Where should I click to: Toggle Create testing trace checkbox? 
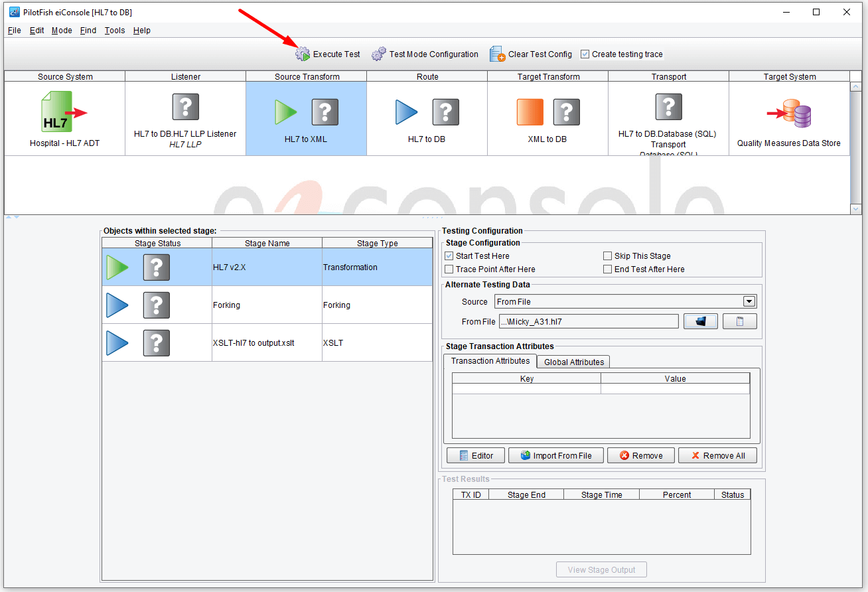(x=585, y=54)
